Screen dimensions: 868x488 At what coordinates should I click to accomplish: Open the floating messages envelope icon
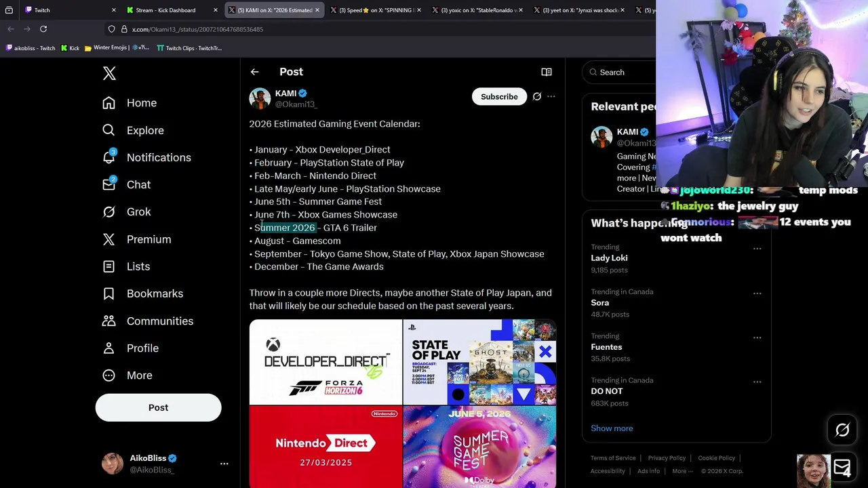click(x=842, y=467)
